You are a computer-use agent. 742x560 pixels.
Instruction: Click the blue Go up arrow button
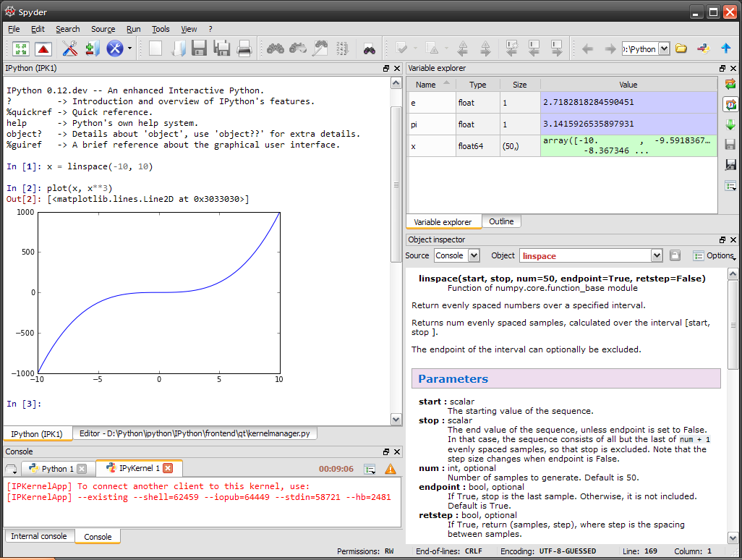(725, 48)
